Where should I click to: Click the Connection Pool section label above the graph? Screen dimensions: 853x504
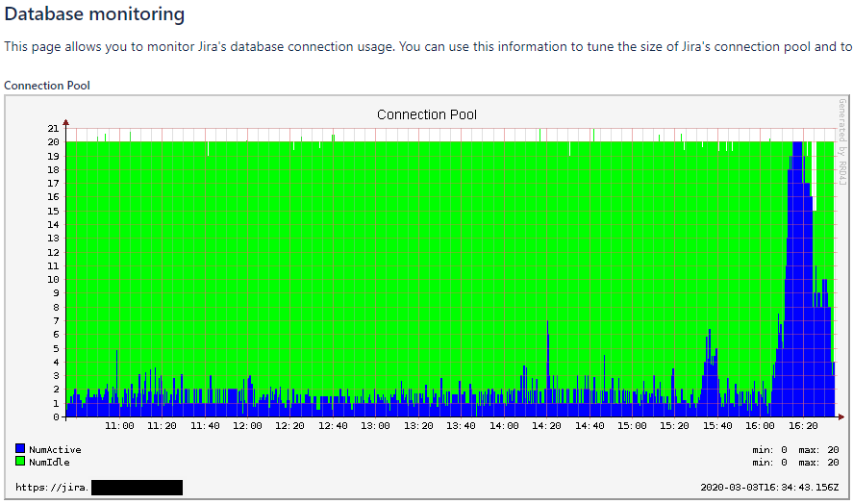click(47, 86)
